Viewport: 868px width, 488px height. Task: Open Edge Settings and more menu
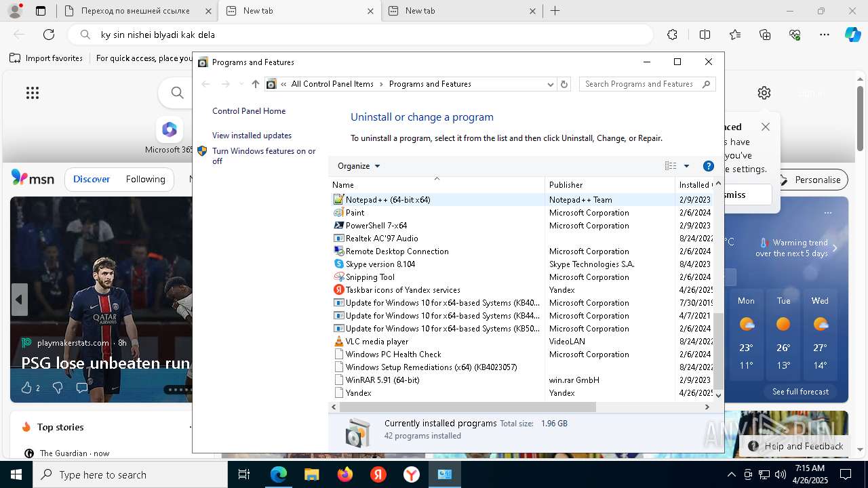(825, 35)
